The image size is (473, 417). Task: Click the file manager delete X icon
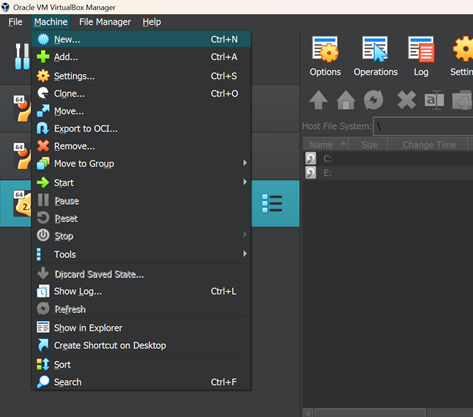tap(407, 100)
